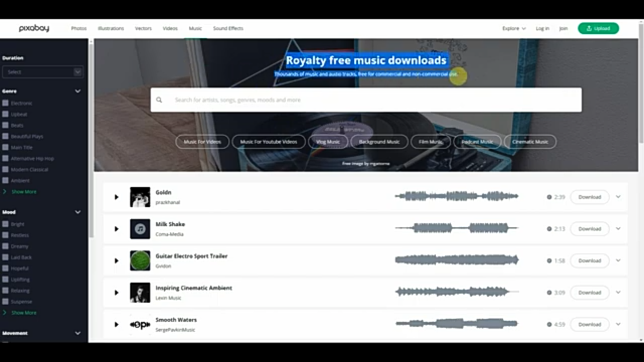The image size is (644, 362).
Task: Play the Milk Shake track
Action: (x=116, y=229)
